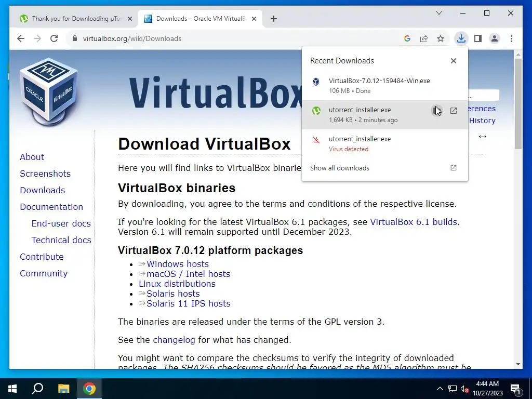Open muted volume tray icon

pos(465,389)
